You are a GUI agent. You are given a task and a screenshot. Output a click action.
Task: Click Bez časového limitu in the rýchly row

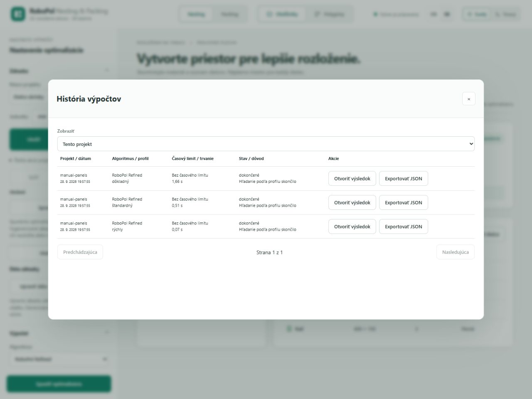[x=190, y=223]
